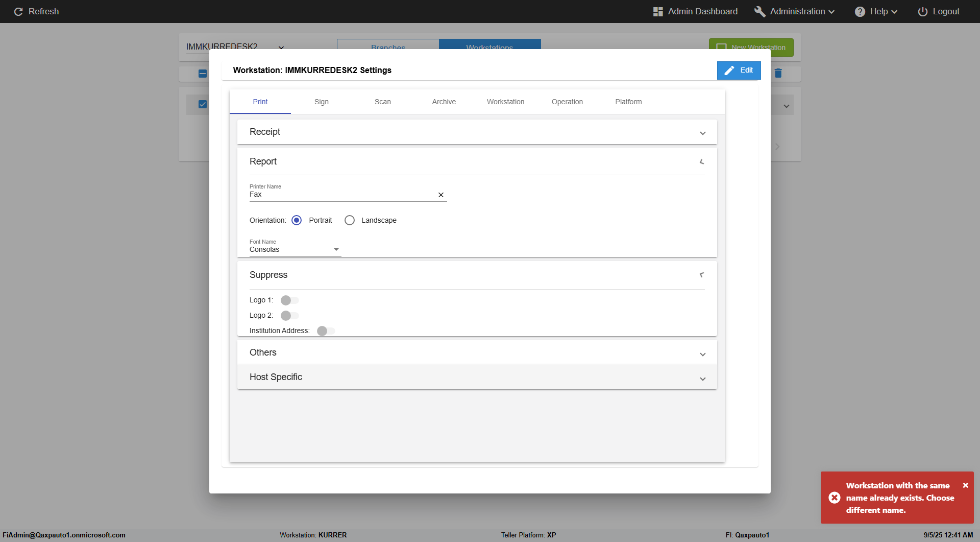Dismiss the red error notification

[965, 485]
